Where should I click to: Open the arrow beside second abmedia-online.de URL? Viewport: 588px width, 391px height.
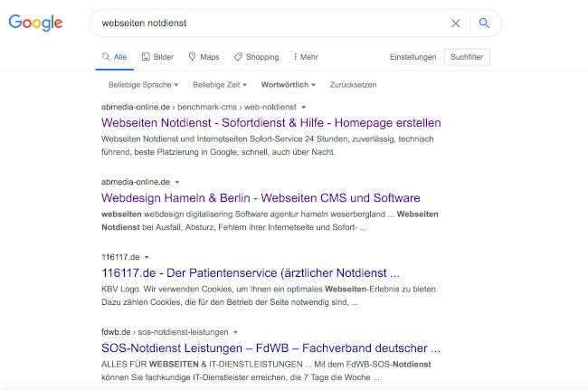tap(177, 182)
